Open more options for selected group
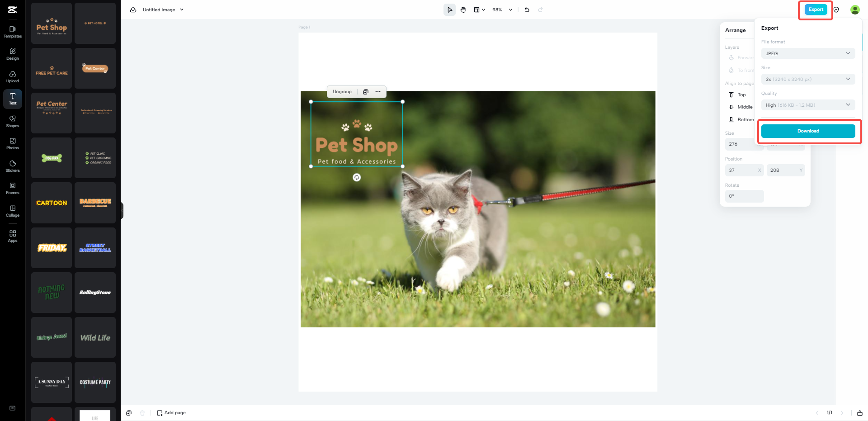 click(378, 92)
